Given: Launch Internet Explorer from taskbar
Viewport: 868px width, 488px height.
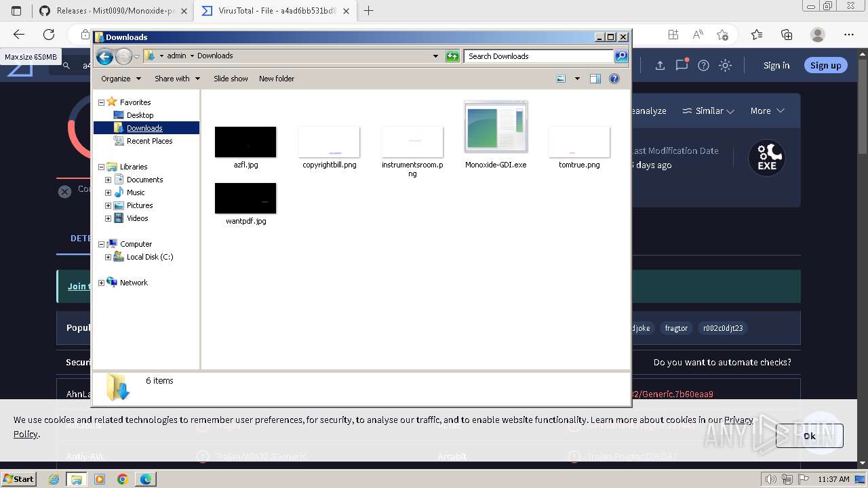Looking at the screenshot, I should (54, 479).
